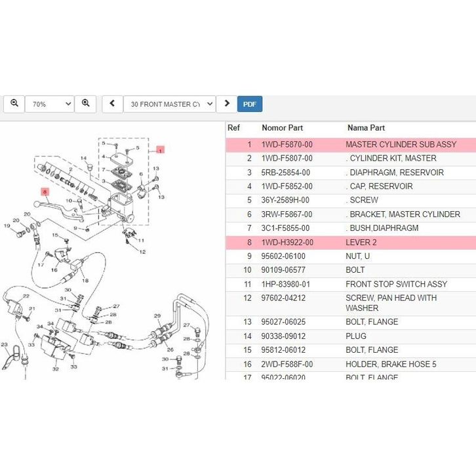Click highlighted marker 1 on the diagram

pos(160,150)
